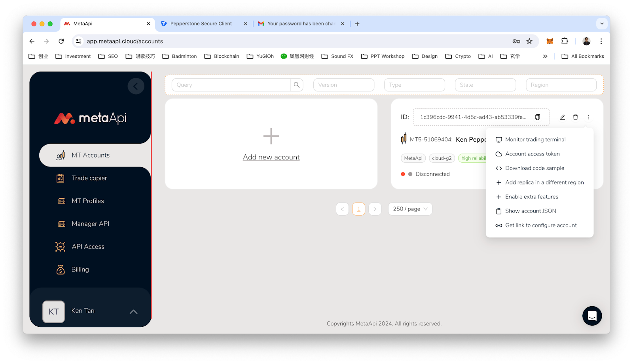
Task: Edit the account with pencil icon
Action: 563,117
